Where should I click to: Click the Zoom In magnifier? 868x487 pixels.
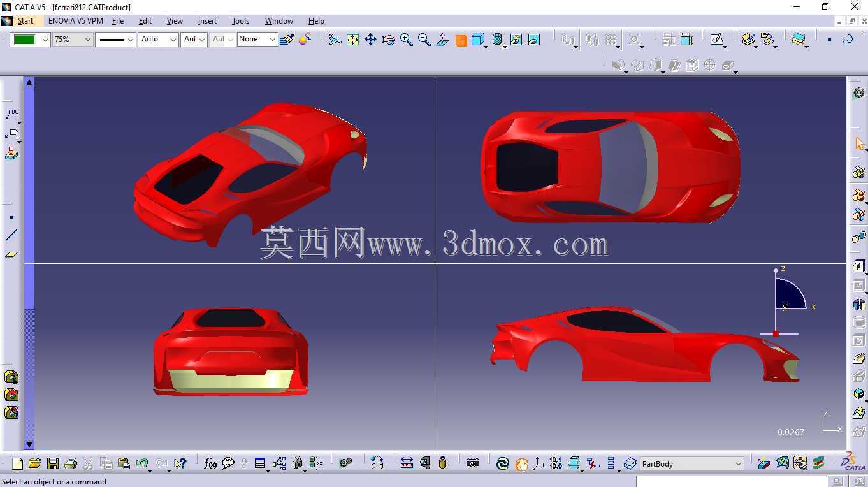406,40
